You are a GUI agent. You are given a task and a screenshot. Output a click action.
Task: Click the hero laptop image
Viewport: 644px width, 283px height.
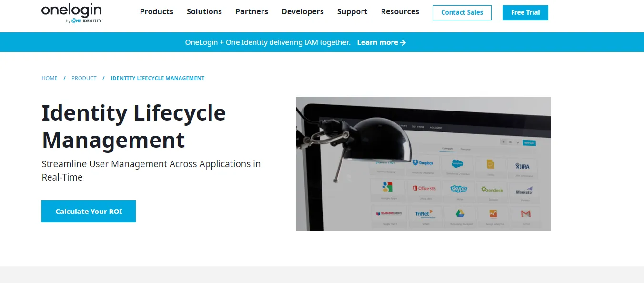pos(423,163)
